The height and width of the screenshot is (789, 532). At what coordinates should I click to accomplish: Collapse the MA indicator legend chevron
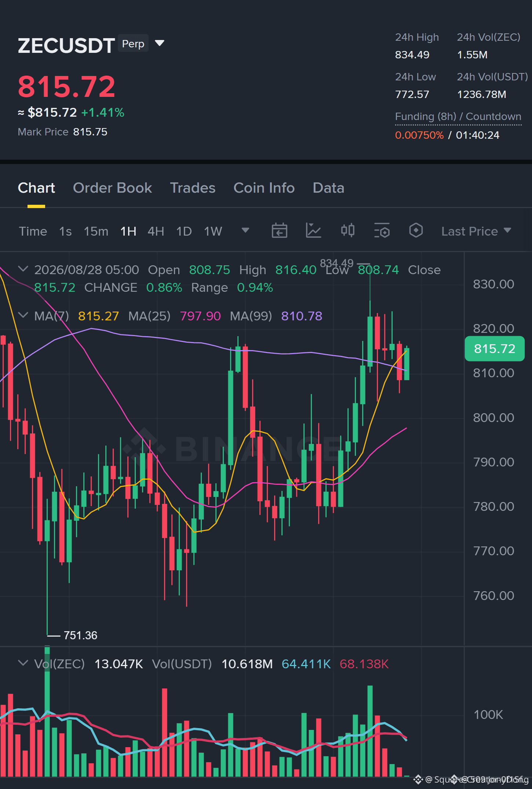[x=23, y=315]
